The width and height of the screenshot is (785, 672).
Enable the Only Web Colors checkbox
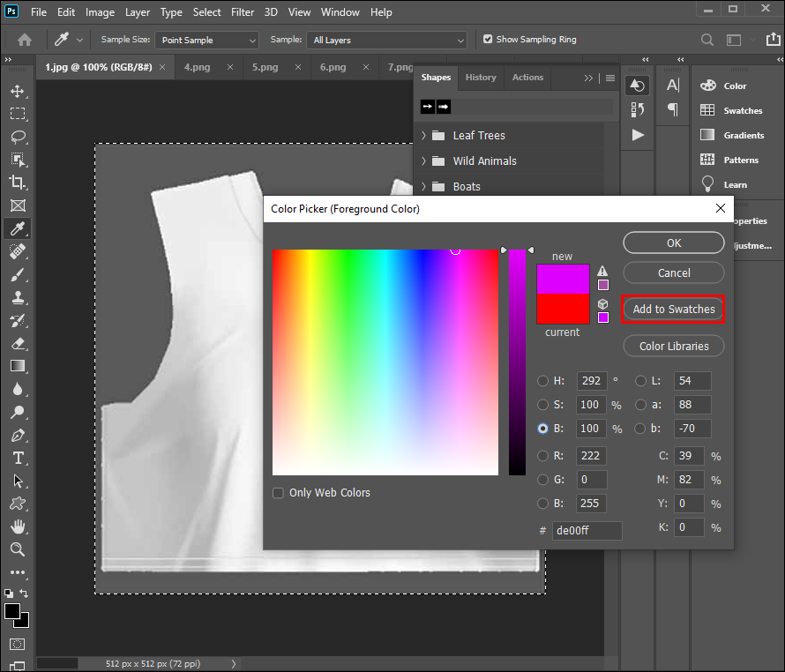(x=279, y=493)
